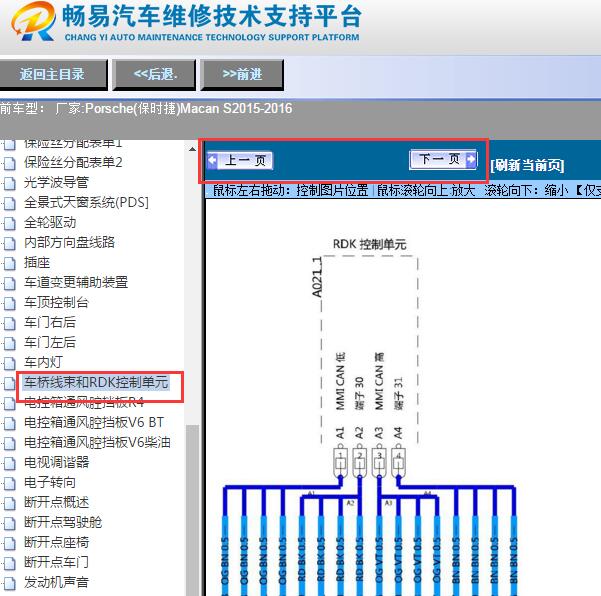This screenshot has width=601, height=596.
Task: Click the tree list scroll-up arrow
Action: coord(192,149)
